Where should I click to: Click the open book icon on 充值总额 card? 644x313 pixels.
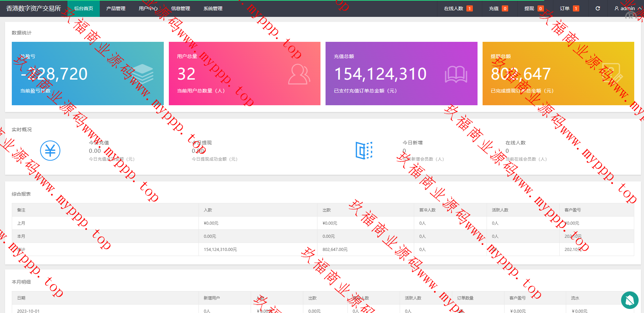[456, 74]
